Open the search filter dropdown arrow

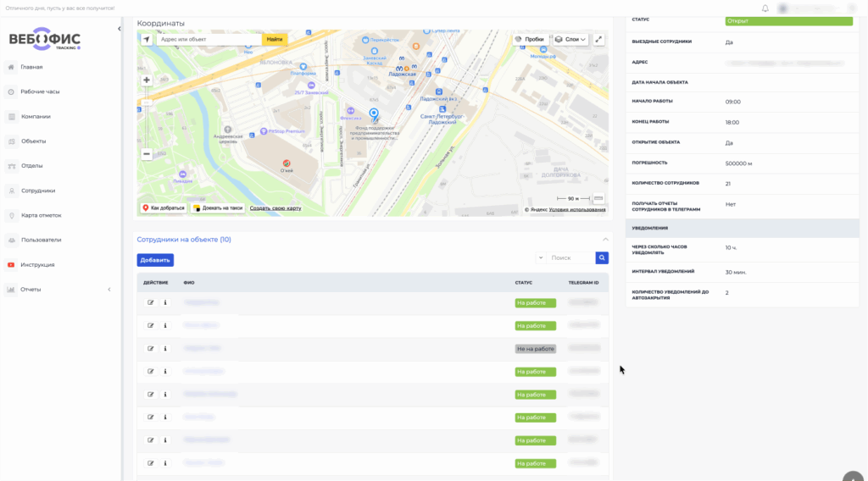540,257
